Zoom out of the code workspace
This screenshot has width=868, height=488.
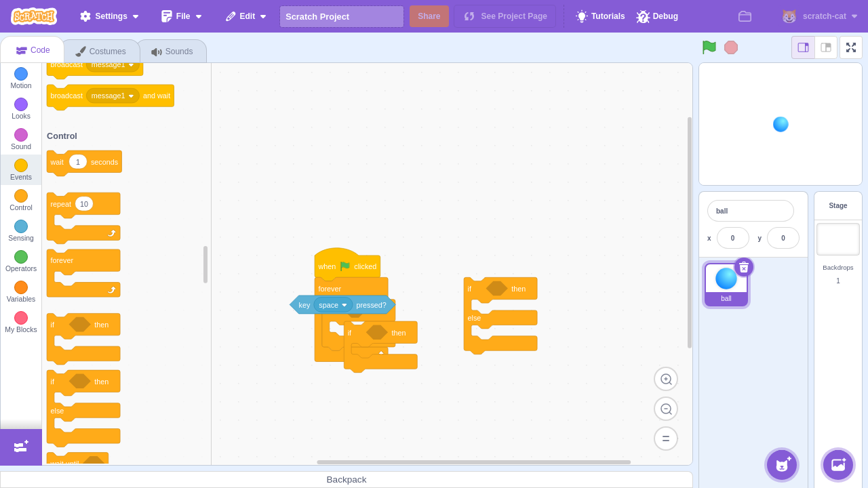pos(666,409)
